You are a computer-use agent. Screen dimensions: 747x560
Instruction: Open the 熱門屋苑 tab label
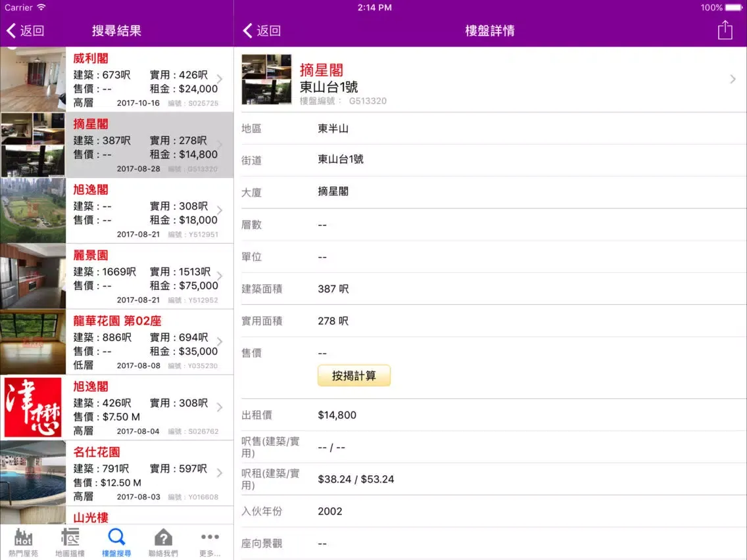(x=24, y=552)
